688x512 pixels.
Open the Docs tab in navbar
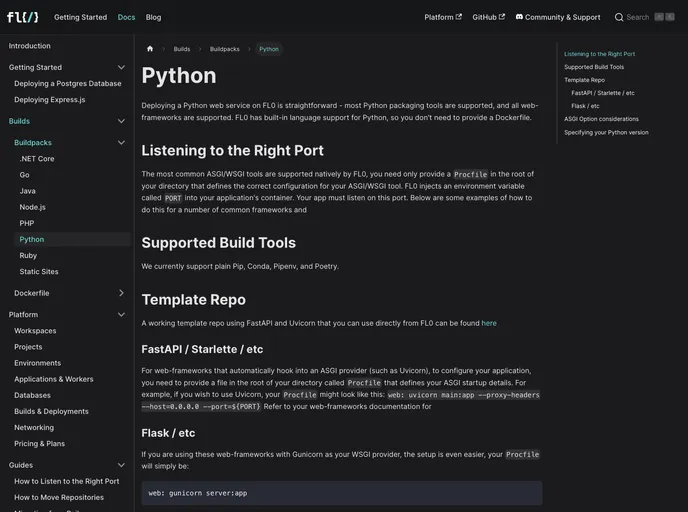pyautogui.click(x=126, y=17)
